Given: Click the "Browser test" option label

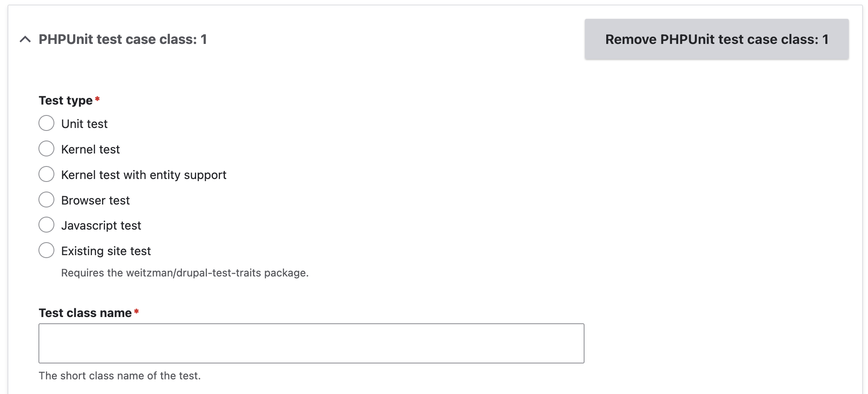Looking at the screenshot, I should 95,200.
